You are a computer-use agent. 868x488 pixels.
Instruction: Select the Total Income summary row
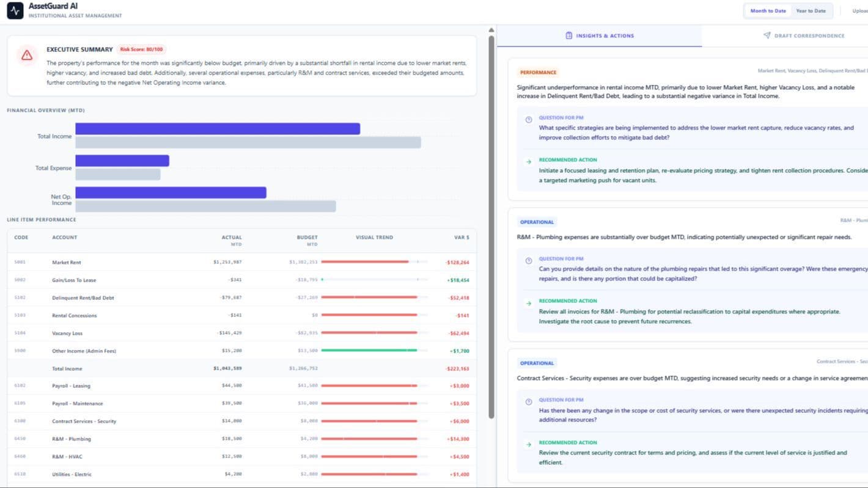point(242,369)
